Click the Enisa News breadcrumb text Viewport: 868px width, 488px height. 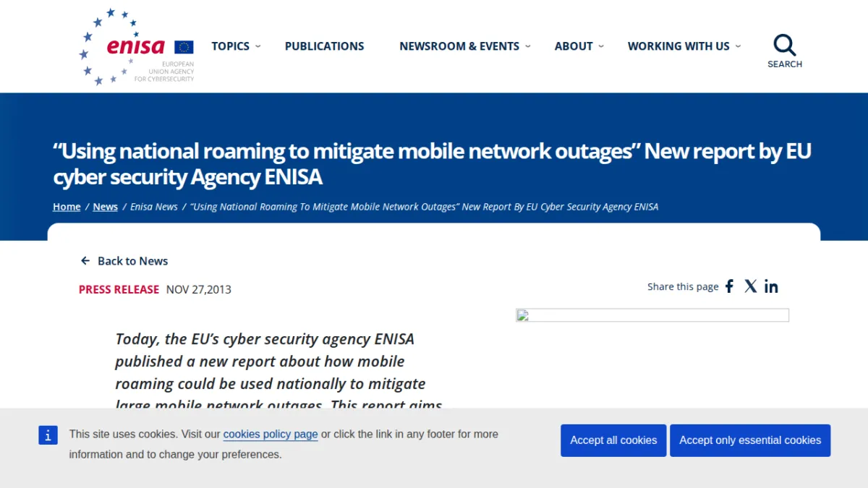point(154,207)
